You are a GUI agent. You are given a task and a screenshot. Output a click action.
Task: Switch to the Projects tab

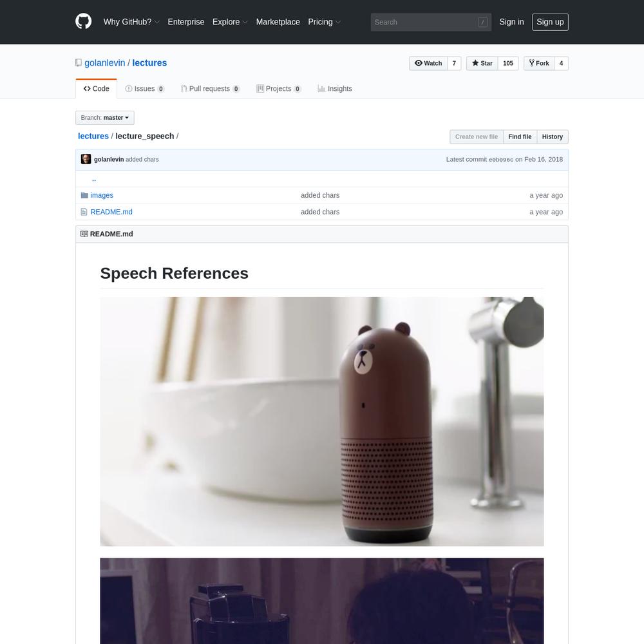(278, 89)
